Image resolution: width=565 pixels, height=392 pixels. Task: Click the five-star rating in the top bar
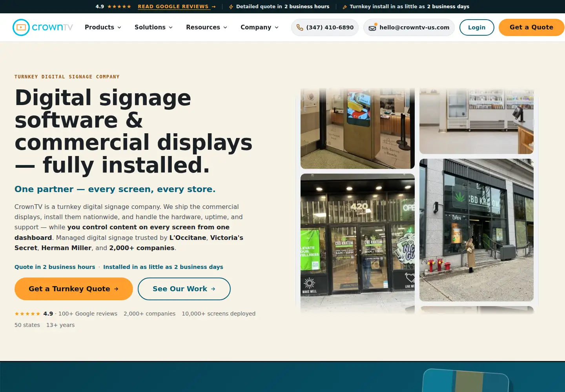click(x=119, y=7)
